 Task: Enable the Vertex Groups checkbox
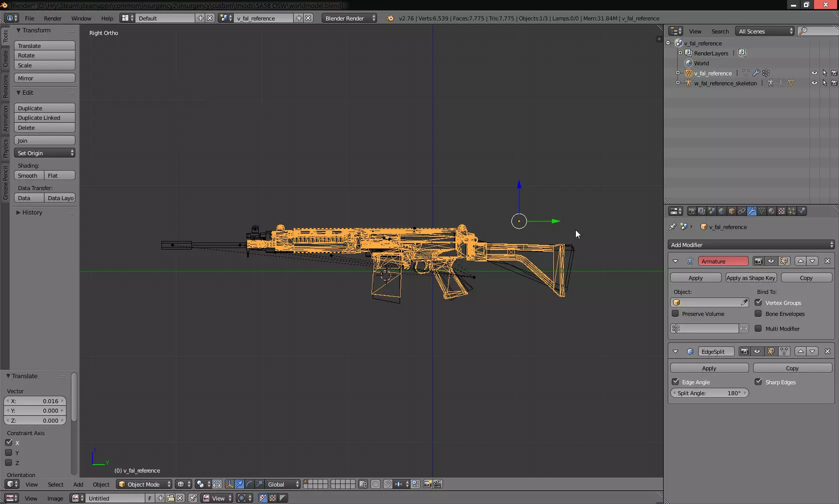758,302
